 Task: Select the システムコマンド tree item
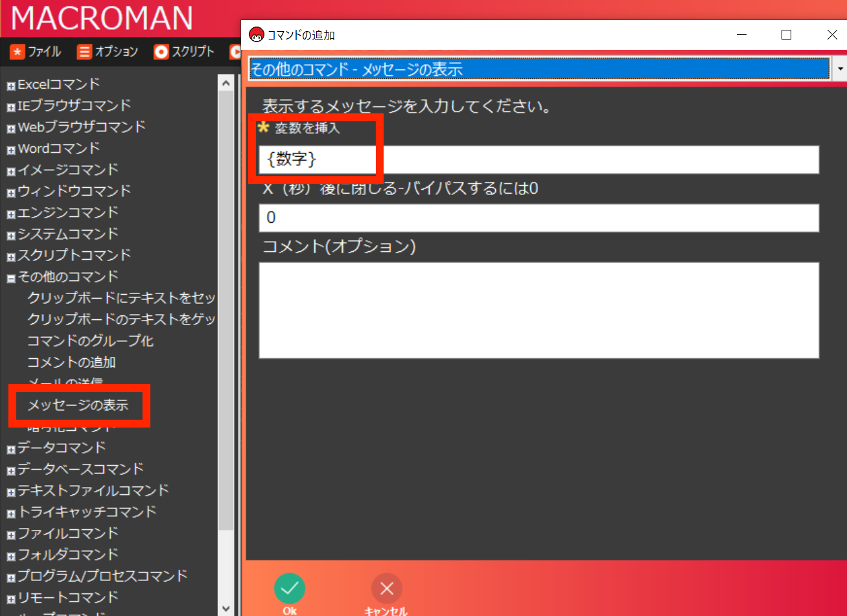[68, 234]
